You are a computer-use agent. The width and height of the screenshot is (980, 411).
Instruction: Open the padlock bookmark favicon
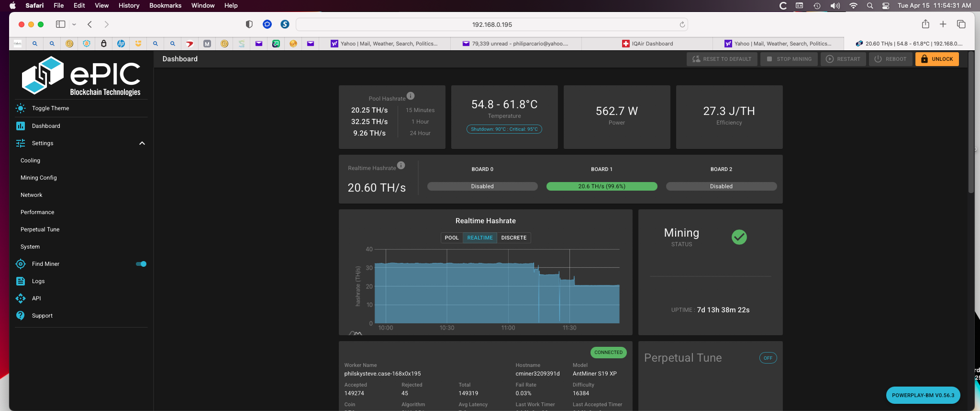(x=104, y=44)
